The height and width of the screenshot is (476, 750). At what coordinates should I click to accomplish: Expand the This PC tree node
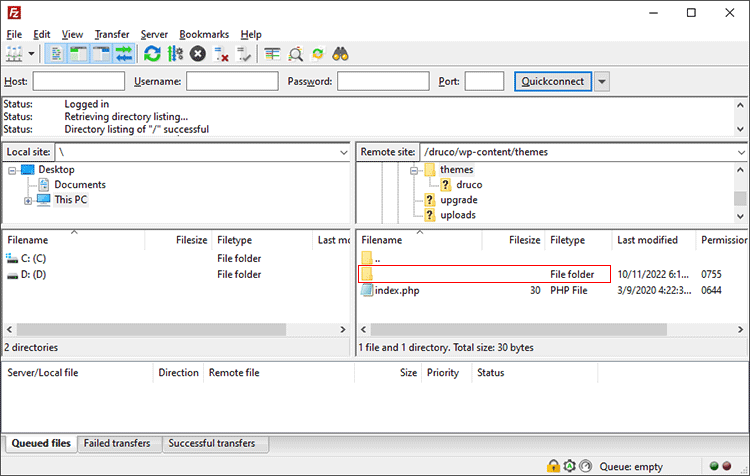[x=28, y=200]
